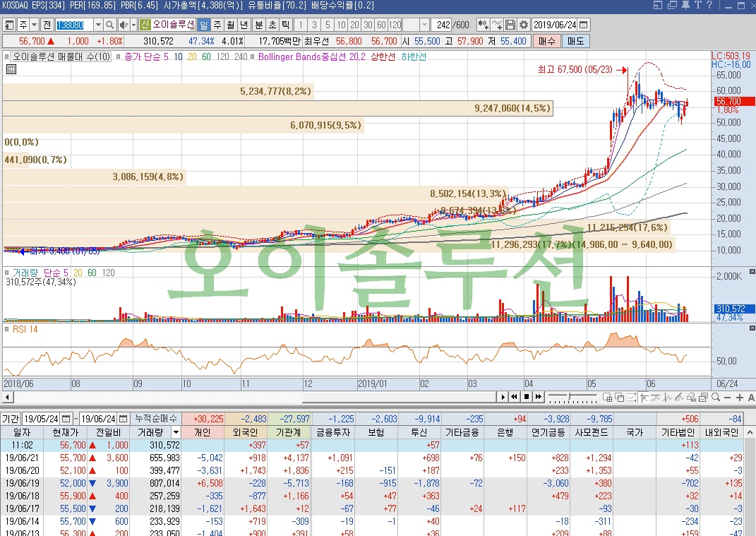Collapse the RSI panel corner button
Screen dimensions: 756x536
click(x=752, y=328)
